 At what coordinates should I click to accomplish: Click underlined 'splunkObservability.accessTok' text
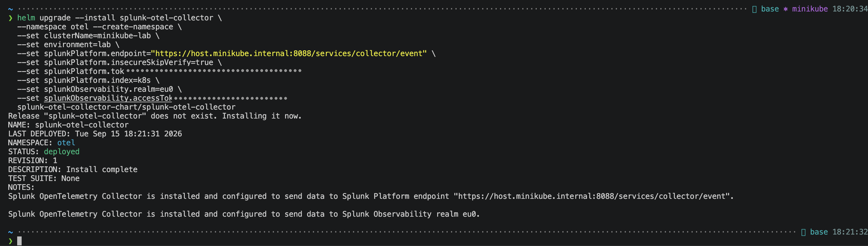(x=108, y=98)
